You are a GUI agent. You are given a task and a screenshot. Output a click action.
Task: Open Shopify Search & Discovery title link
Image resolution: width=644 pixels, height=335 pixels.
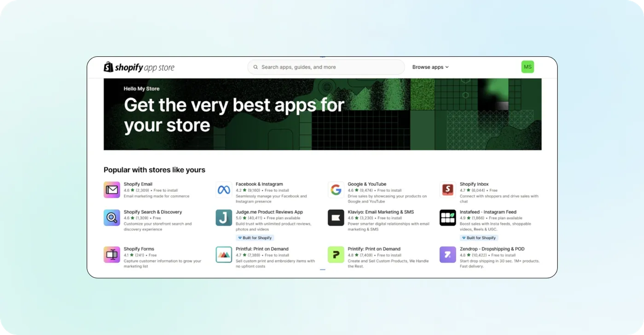click(x=153, y=212)
